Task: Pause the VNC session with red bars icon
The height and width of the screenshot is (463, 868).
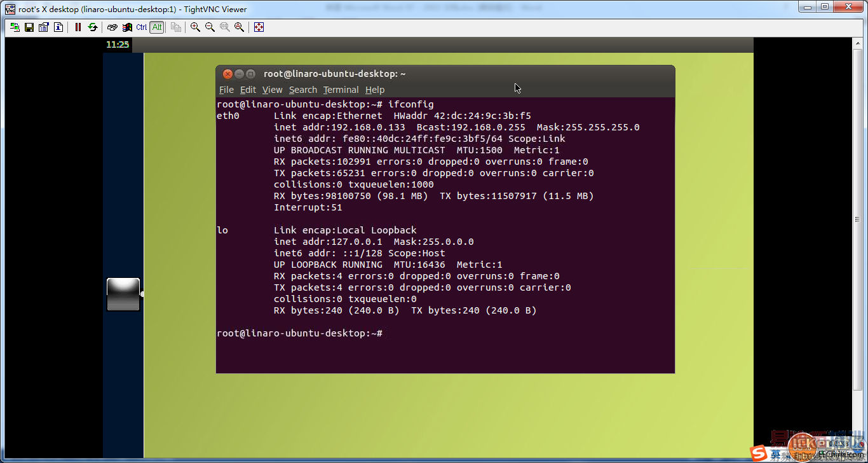Action: click(78, 27)
